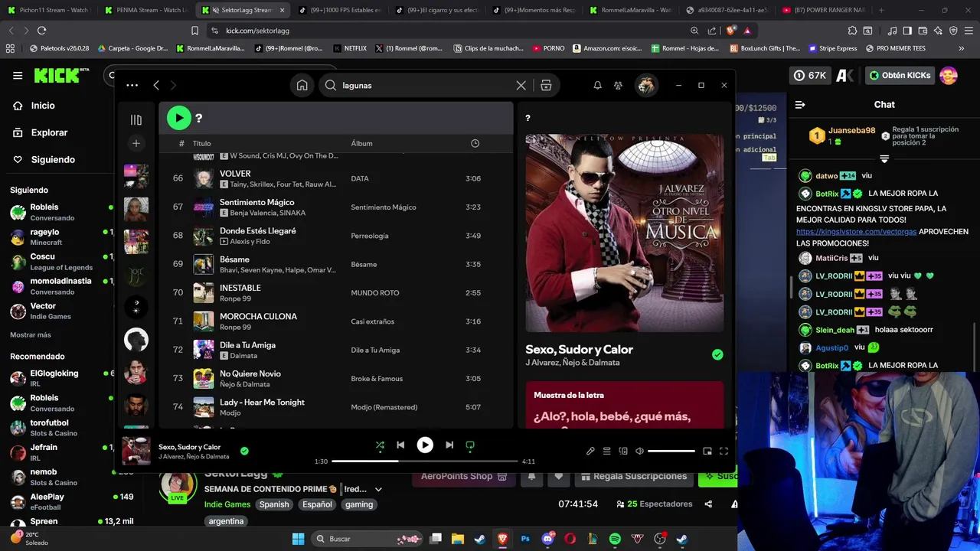Screen dimensions: 980x551
Task: Open the 67K balance button on Kick
Action: pos(811,75)
